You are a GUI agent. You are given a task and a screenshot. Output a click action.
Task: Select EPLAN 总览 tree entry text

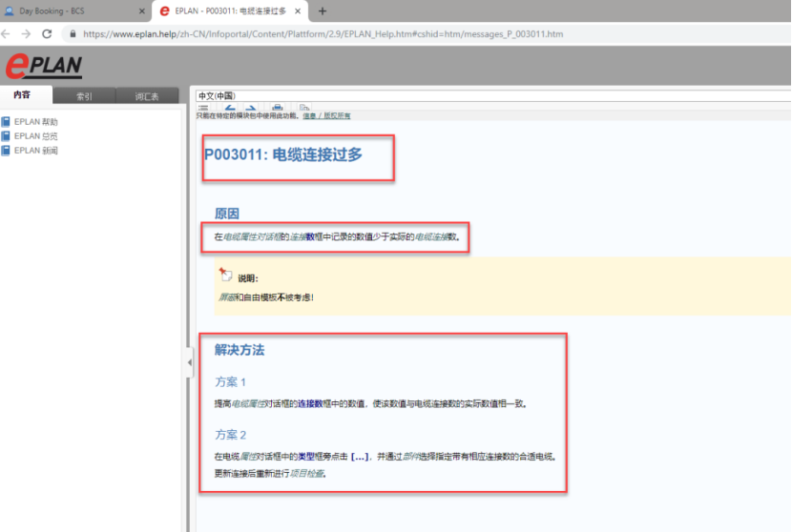coord(36,135)
